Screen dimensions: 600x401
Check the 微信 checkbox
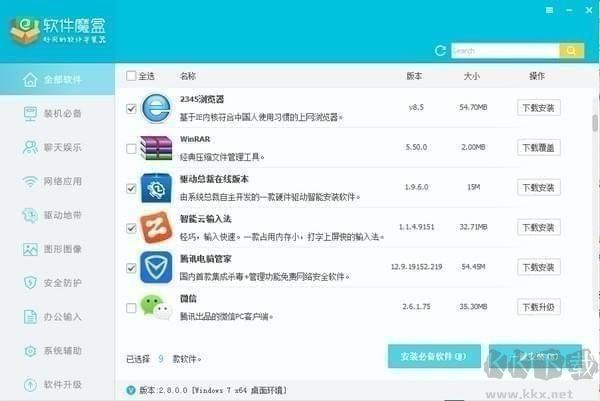point(131,308)
